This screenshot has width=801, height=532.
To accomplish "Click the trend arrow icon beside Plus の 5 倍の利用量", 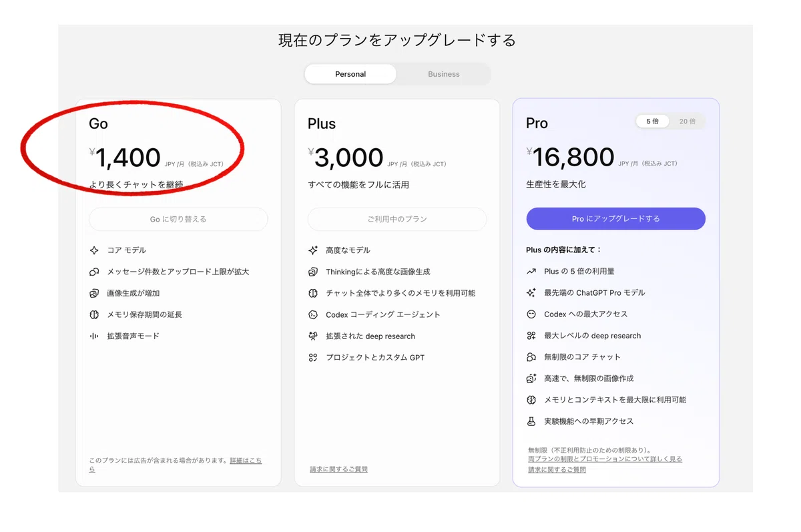I will [531, 272].
